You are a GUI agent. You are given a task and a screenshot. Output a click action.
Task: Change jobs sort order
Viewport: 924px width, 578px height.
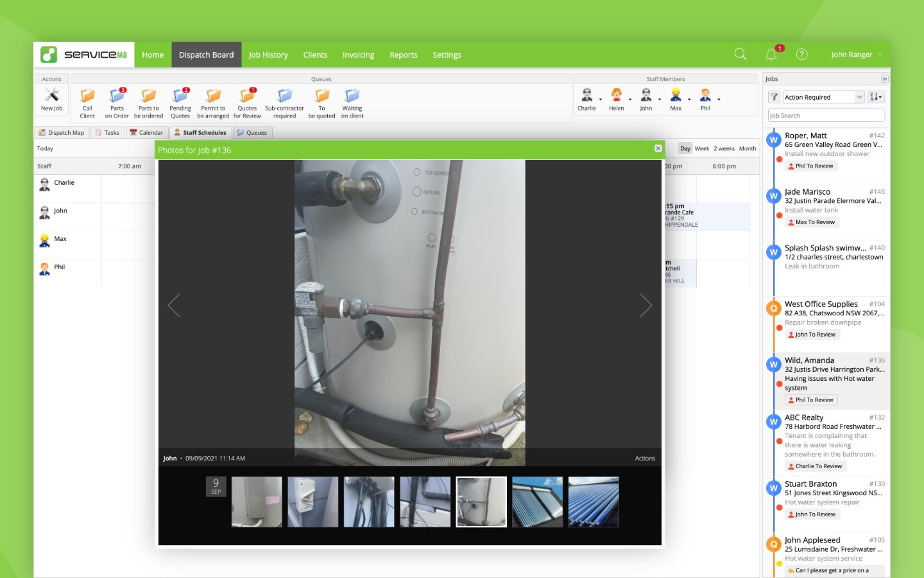coord(876,97)
